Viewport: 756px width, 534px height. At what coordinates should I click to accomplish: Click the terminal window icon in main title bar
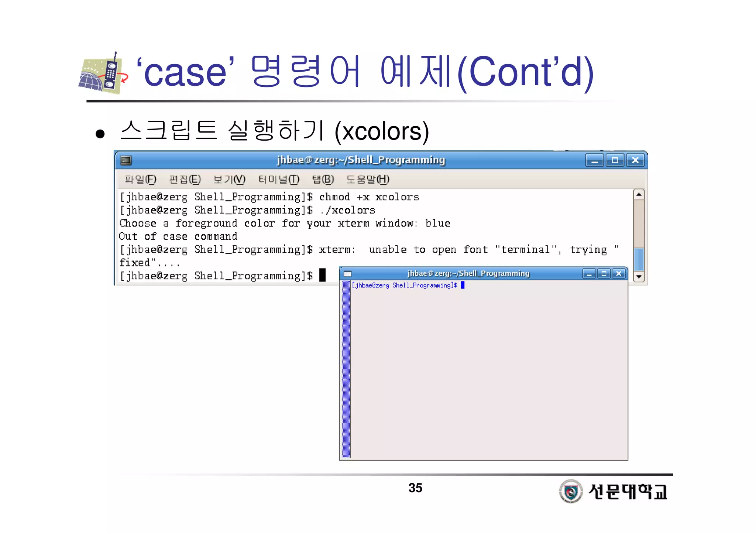[x=126, y=160]
